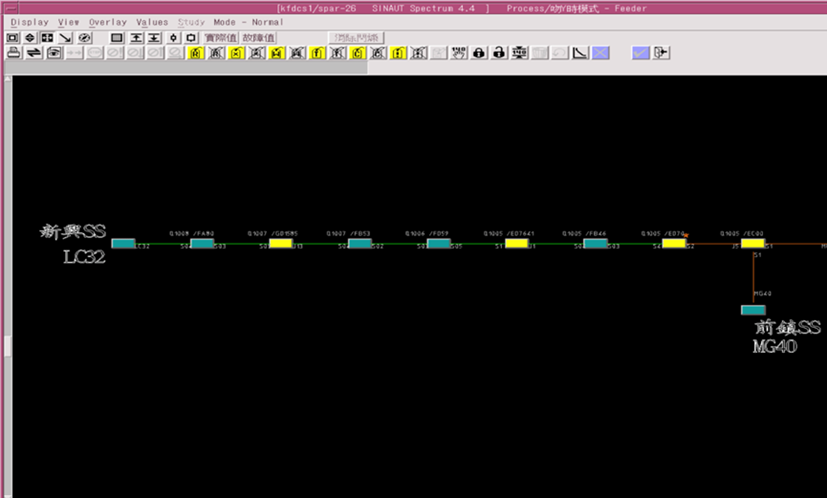Select the diagonal arrow tool icon
This screenshot has width=827, height=498.
tap(66, 38)
